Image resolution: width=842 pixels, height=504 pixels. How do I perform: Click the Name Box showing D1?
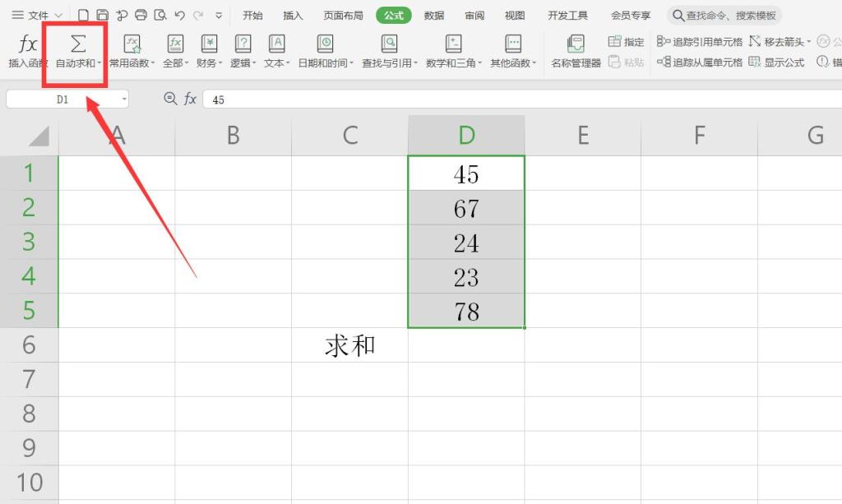pos(62,99)
